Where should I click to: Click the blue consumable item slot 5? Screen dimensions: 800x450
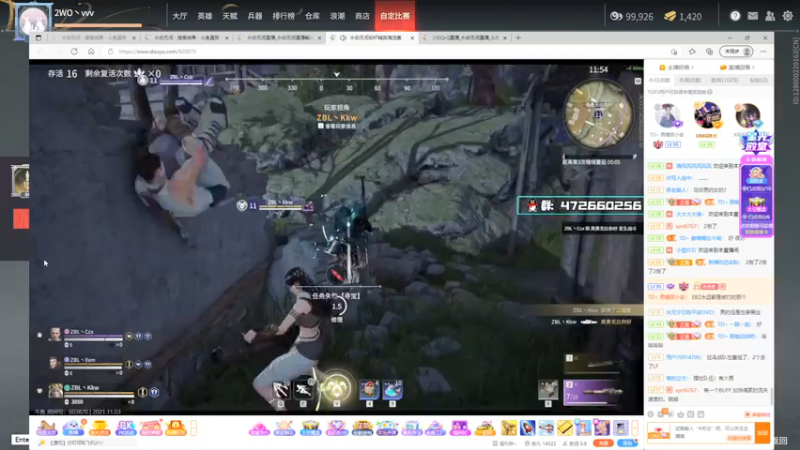[392, 390]
